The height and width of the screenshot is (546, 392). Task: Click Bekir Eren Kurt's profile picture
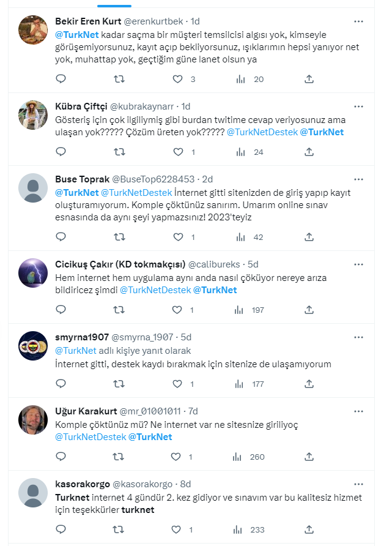[x=33, y=30]
